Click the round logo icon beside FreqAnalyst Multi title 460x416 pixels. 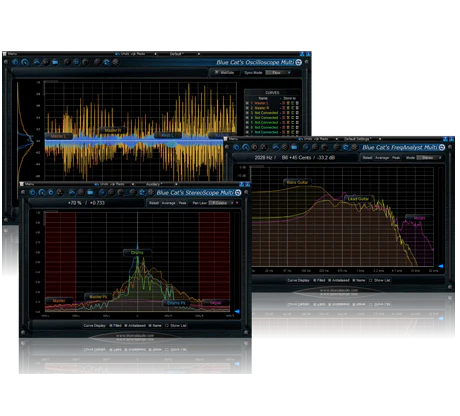(x=442, y=147)
